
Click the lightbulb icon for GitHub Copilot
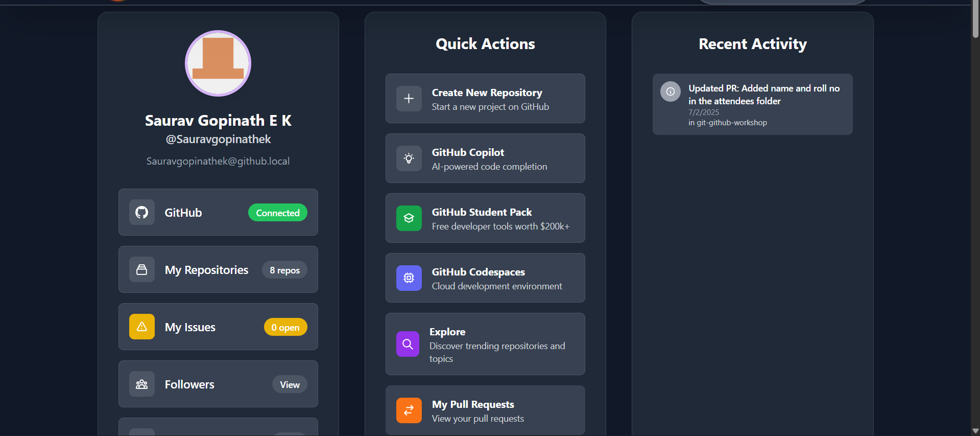tap(409, 158)
